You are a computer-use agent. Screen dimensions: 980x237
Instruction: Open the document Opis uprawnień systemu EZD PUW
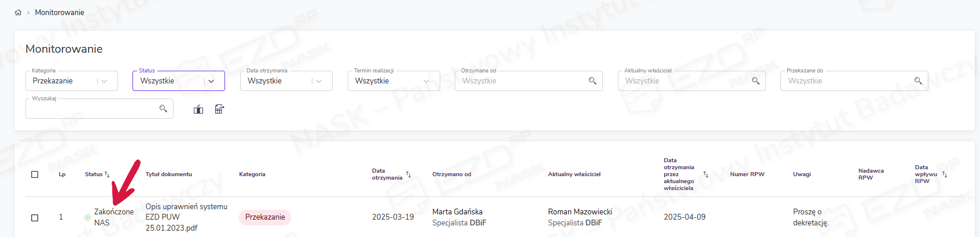pyautogui.click(x=186, y=217)
